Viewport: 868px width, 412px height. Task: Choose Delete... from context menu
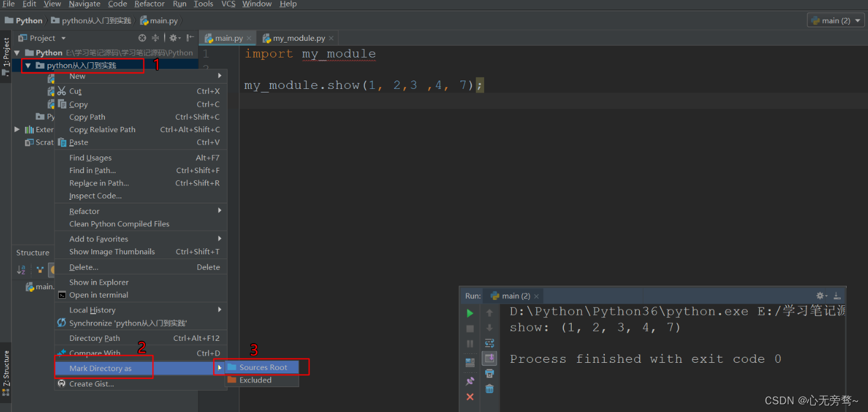141,267
